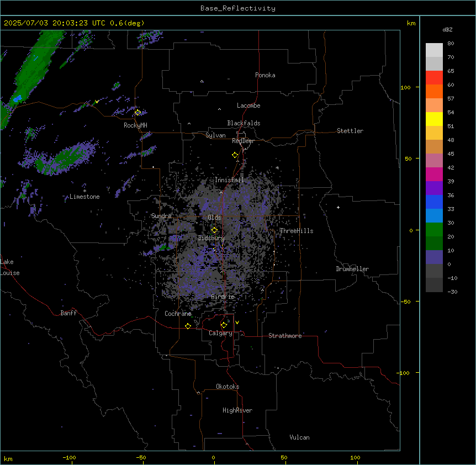Screen dimensions: 476x465
Task: Click the Sylvan label
Action: pos(215,135)
